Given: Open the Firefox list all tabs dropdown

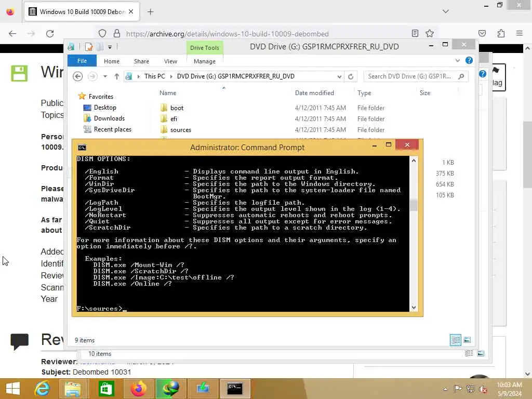Looking at the screenshot, I should (445, 11).
